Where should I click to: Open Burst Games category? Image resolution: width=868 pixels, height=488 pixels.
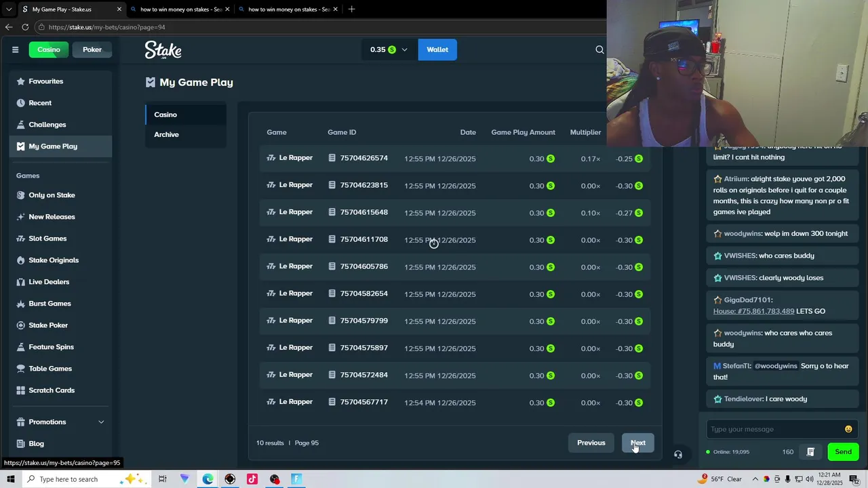click(x=61, y=304)
